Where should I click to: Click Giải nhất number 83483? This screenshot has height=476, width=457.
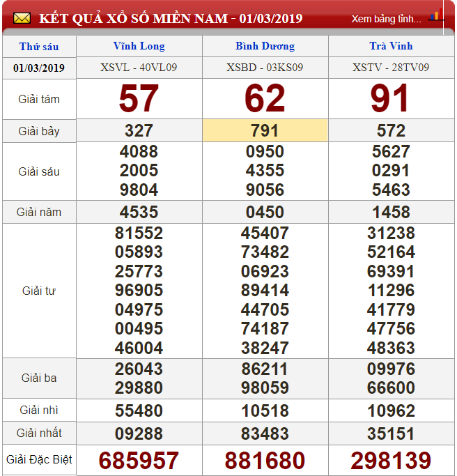coord(265,433)
